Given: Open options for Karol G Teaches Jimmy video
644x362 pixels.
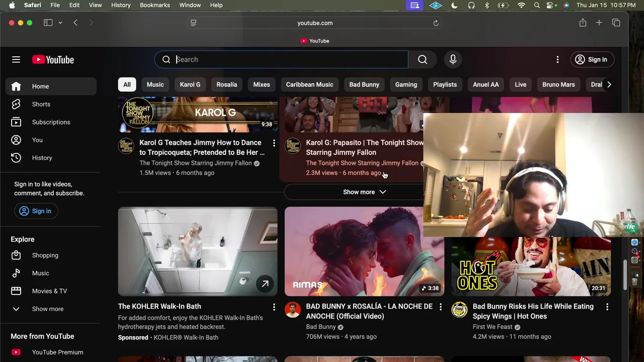Looking at the screenshot, I should pyautogui.click(x=274, y=143).
